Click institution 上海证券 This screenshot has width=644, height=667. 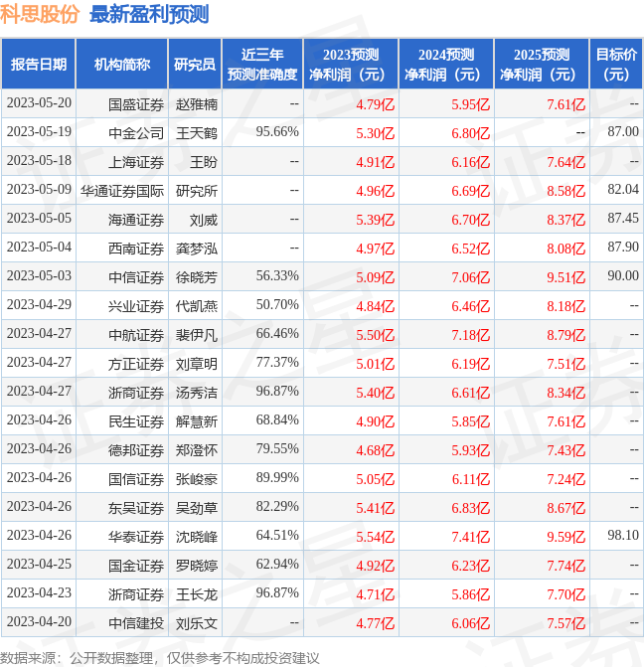(136, 162)
